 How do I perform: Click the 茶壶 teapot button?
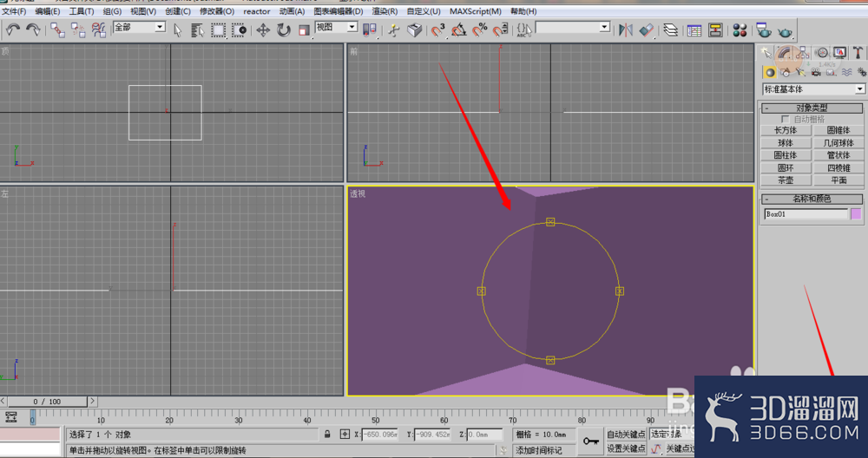coord(786,180)
